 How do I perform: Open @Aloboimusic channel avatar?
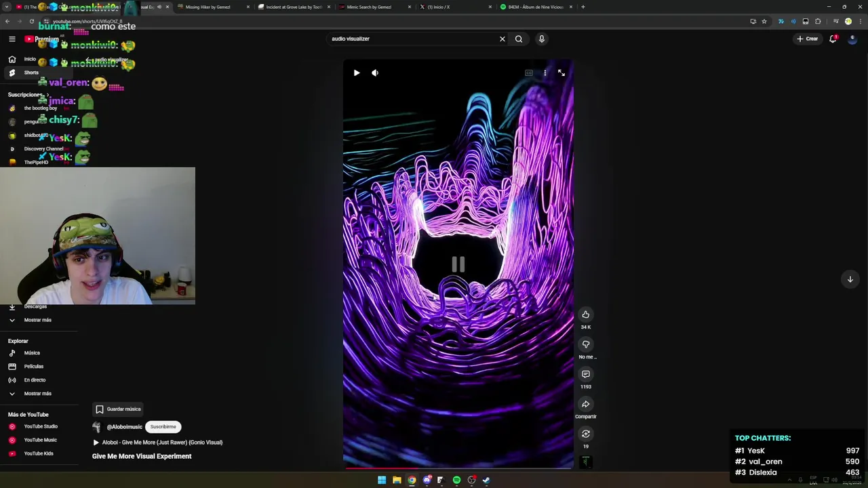[97, 427]
